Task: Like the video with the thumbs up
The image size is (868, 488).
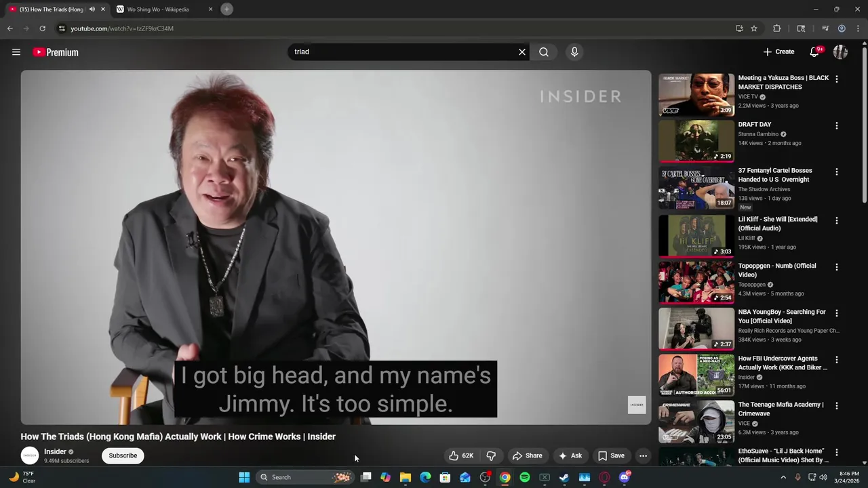Action: pos(461,455)
